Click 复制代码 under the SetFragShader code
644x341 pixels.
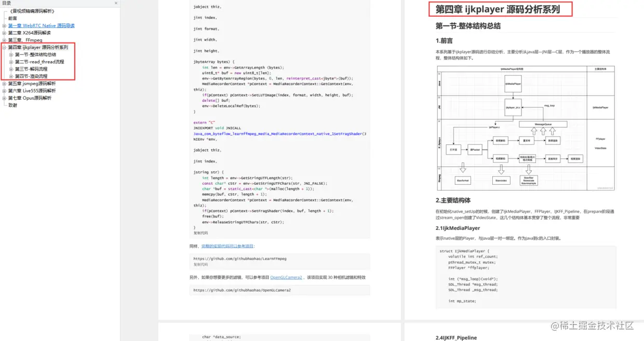[200, 233]
